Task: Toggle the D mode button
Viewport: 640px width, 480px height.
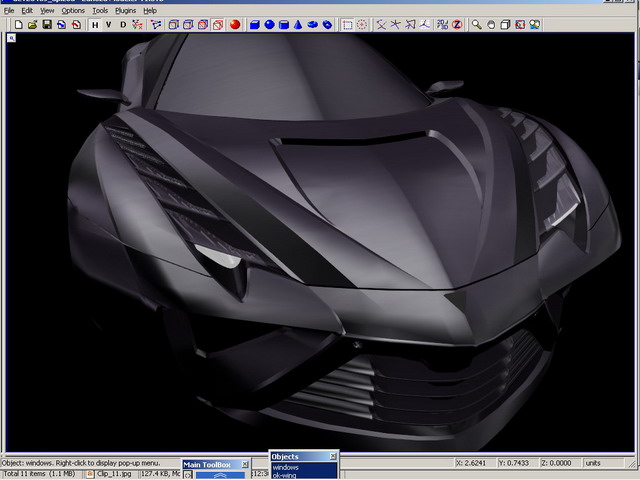Action: (x=123, y=24)
